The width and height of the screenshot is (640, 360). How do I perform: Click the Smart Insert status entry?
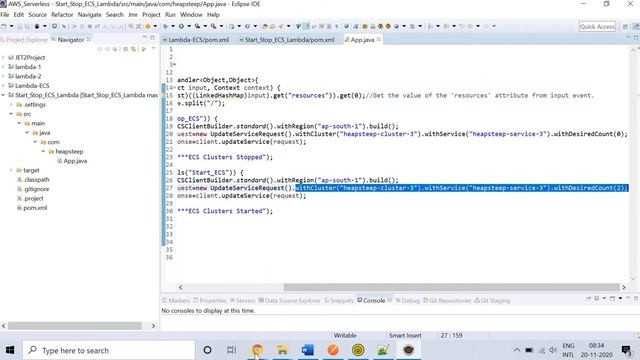tap(405, 336)
